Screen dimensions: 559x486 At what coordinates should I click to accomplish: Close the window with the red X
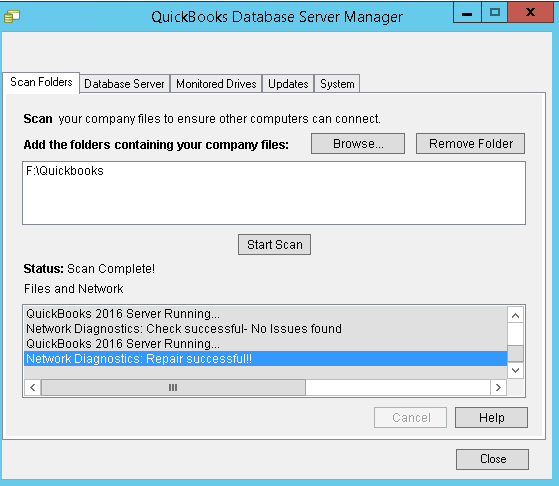click(x=530, y=13)
